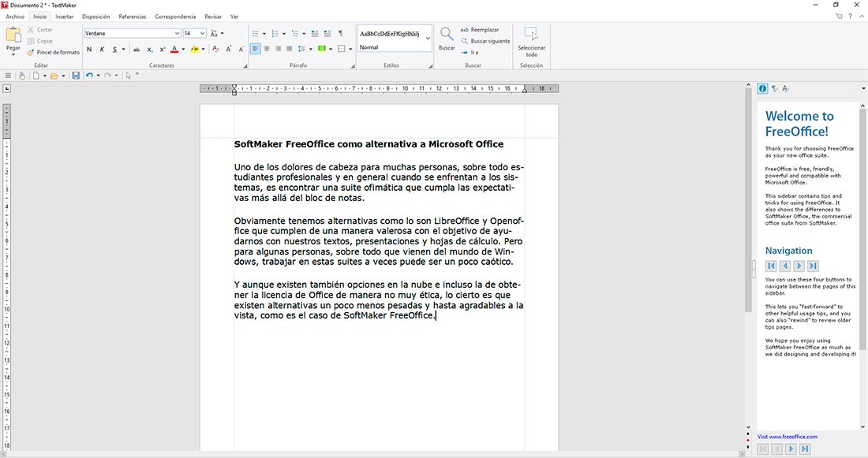Switch to the Referencias tab
Screen dimensions: 868x458
132,17
